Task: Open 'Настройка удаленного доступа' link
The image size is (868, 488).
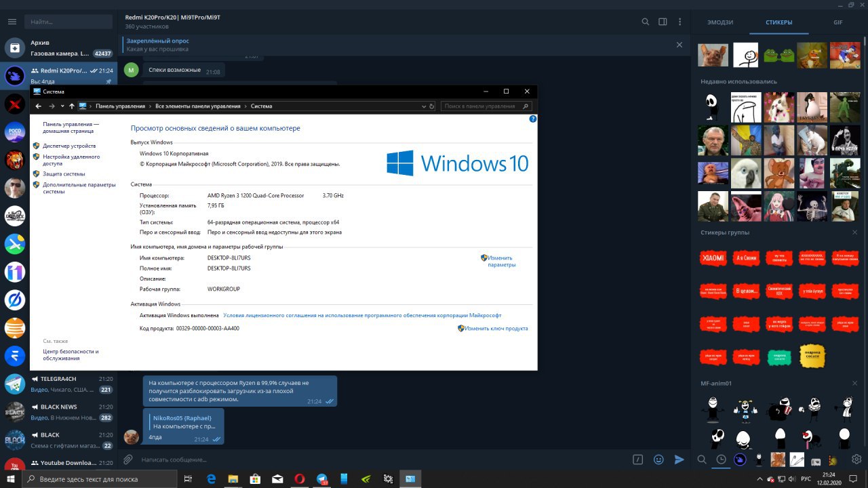Action: coord(71,160)
